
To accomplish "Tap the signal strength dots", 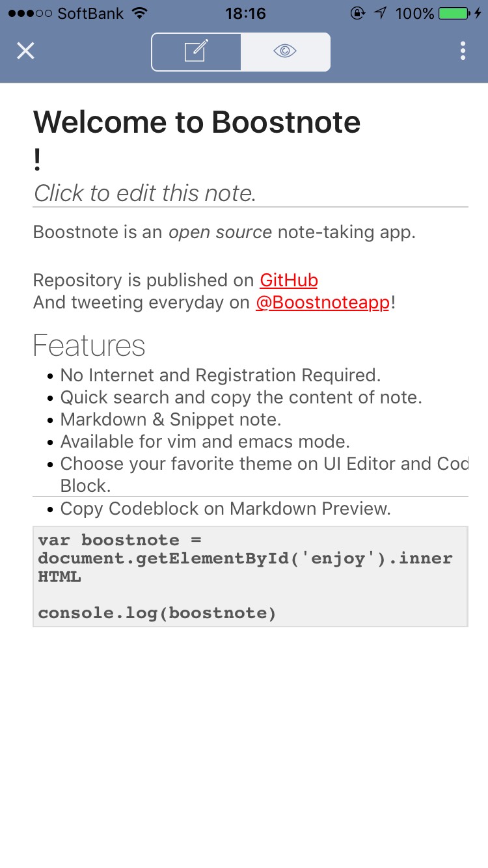I will (29, 13).
